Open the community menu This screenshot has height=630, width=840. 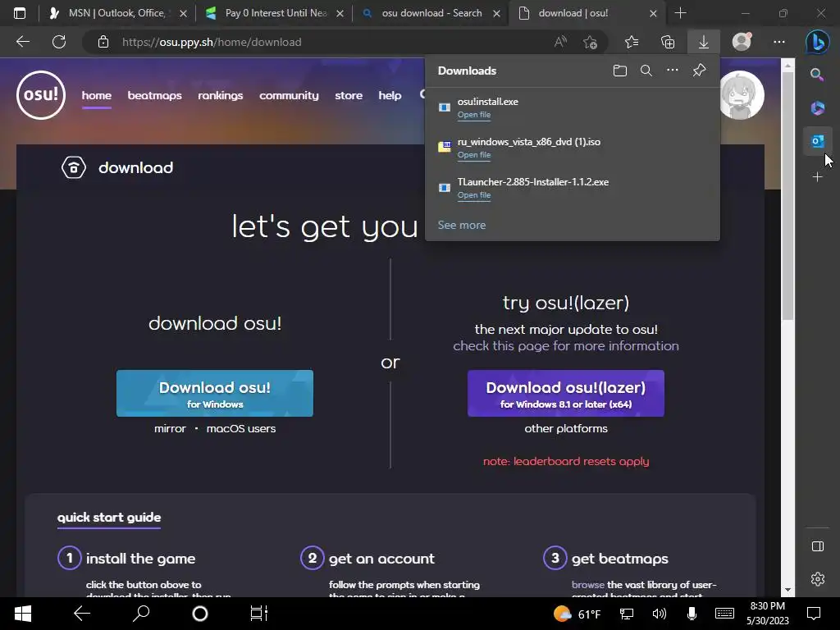[289, 95]
